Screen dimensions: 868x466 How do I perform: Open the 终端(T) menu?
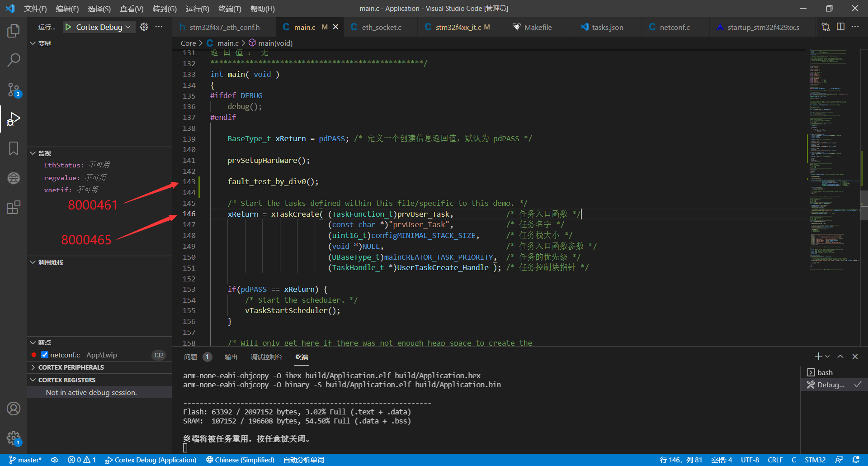[230, 9]
